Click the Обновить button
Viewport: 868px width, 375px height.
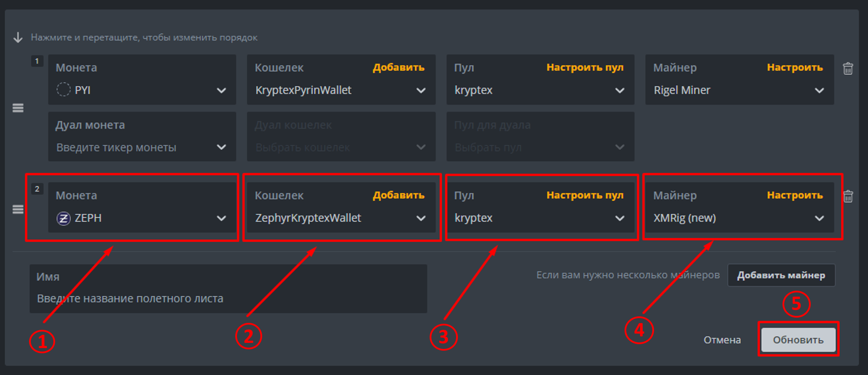(x=799, y=340)
